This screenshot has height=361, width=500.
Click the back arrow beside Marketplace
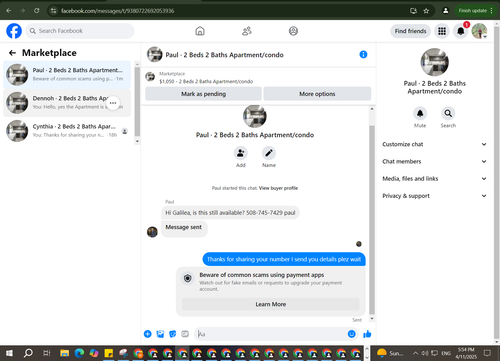point(12,53)
